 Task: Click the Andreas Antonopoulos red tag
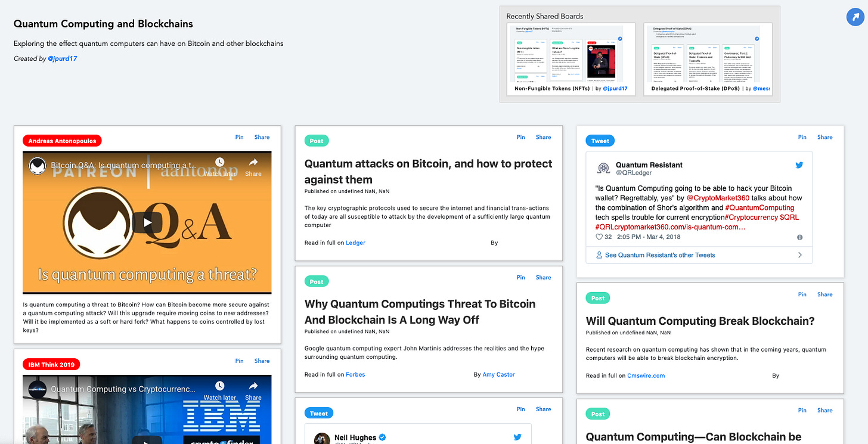coord(63,141)
